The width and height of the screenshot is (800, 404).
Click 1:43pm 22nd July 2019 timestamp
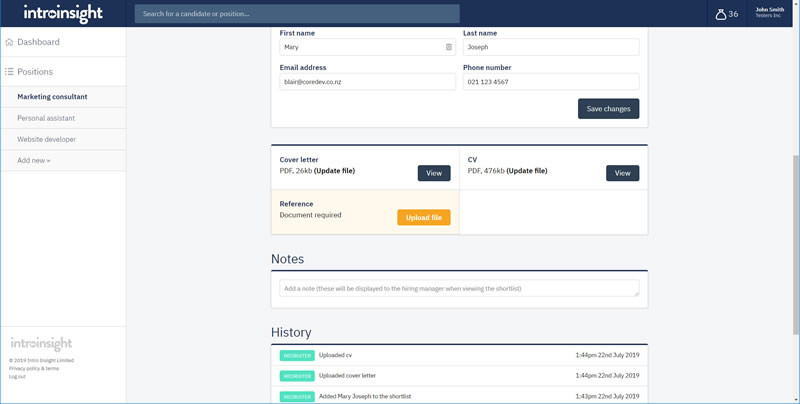[x=607, y=396]
